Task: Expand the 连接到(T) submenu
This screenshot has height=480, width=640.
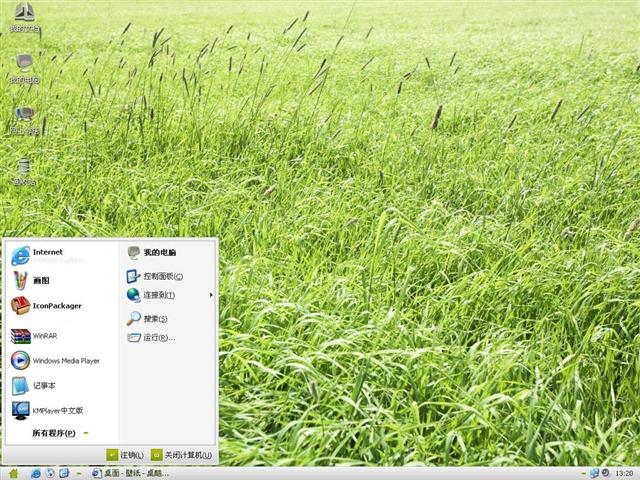Action: pyautogui.click(x=158, y=295)
